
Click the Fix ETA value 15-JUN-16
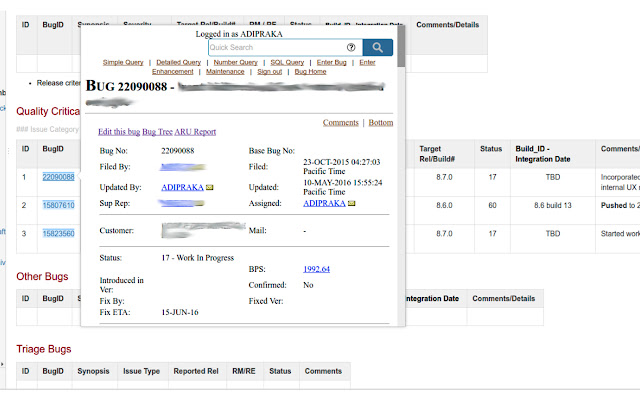coord(180,312)
